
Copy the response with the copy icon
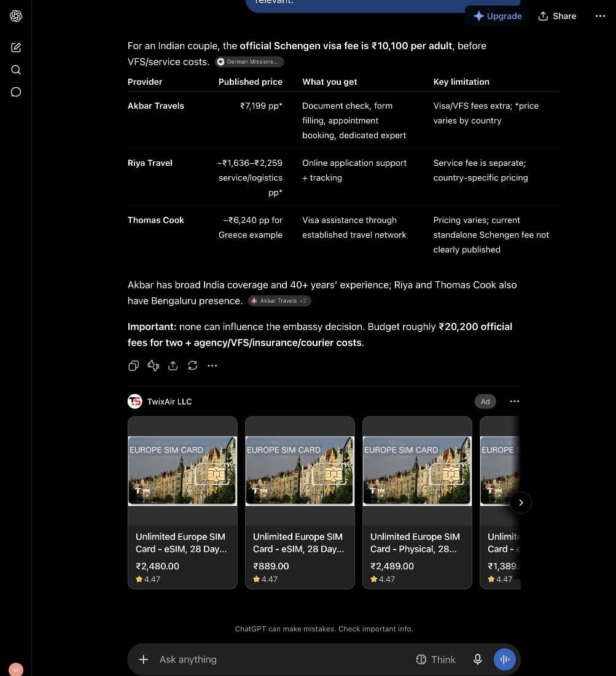point(134,365)
